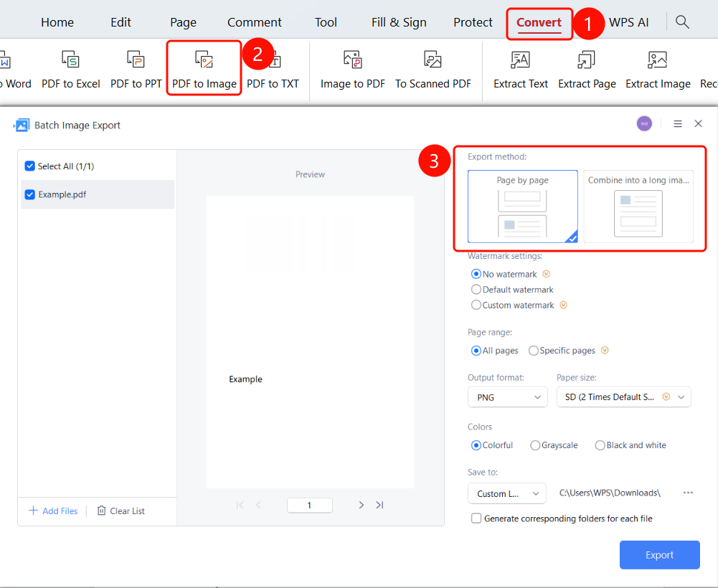
Task: Start the Extract Page tool
Action: (x=587, y=70)
